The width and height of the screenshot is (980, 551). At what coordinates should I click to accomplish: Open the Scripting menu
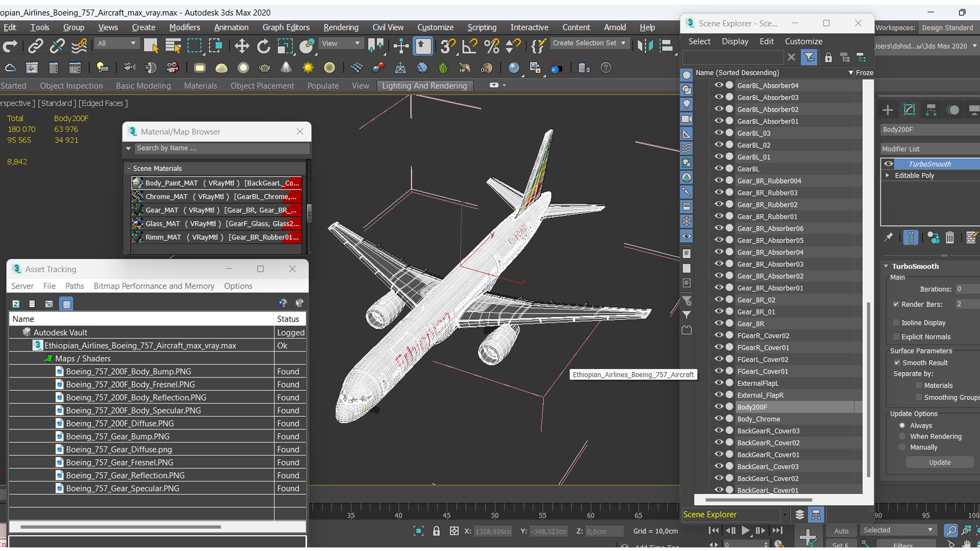481,28
